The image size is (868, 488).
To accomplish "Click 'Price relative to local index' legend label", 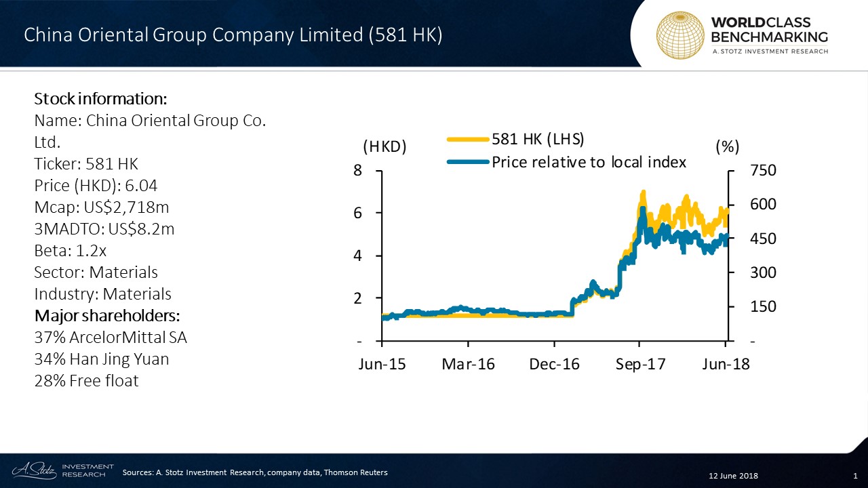I will (589, 162).
